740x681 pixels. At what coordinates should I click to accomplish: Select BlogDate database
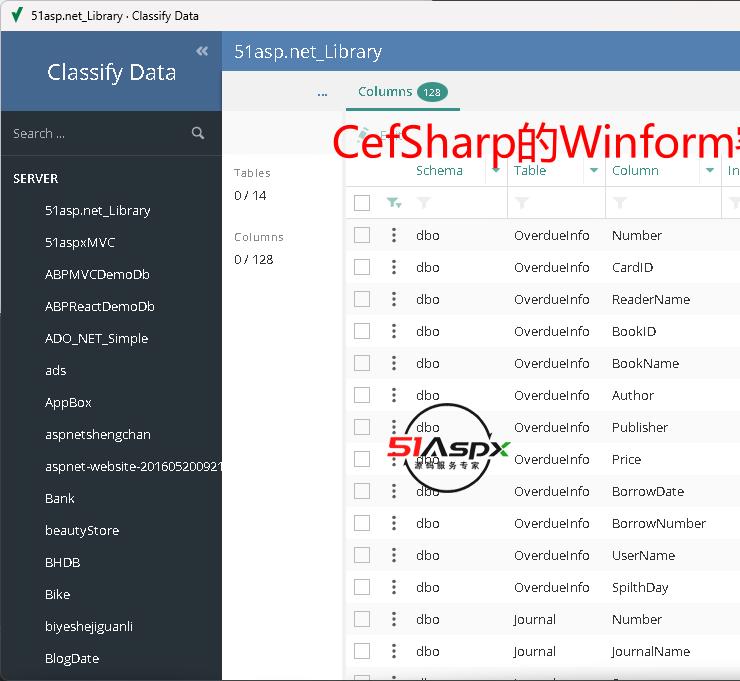coord(72,658)
